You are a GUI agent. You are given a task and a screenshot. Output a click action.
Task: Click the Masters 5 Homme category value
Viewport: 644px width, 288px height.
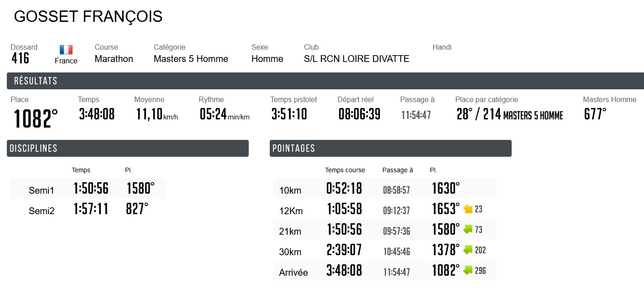(191, 59)
